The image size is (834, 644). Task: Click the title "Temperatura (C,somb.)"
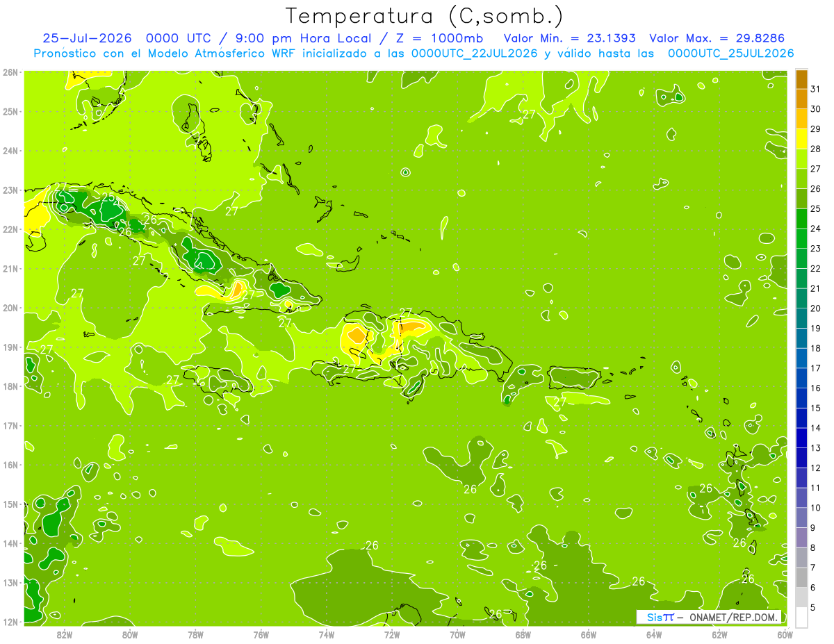[424, 16]
